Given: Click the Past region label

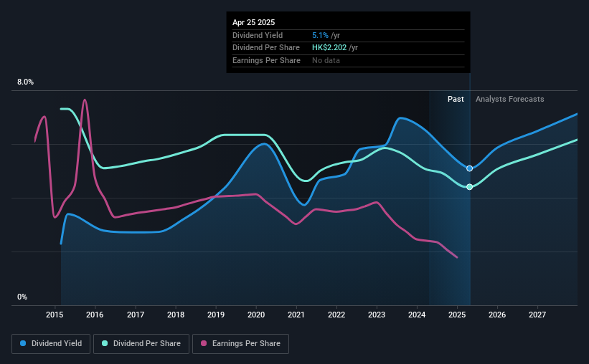Looking at the screenshot, I should pos(456,99).
